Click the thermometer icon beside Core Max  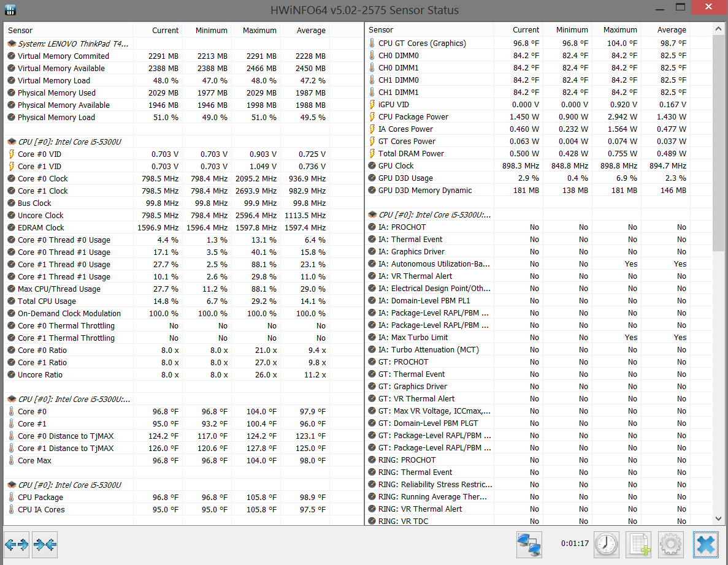12,460
